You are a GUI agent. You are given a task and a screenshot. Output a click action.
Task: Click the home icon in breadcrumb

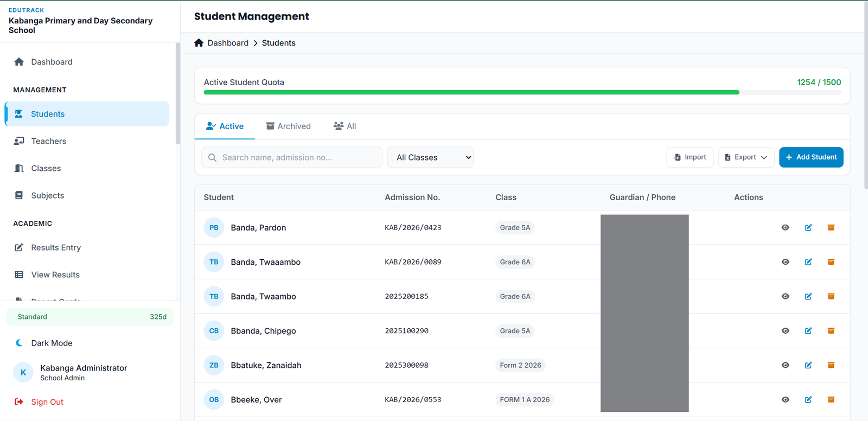pyautogui.click(x=199, y=43)
